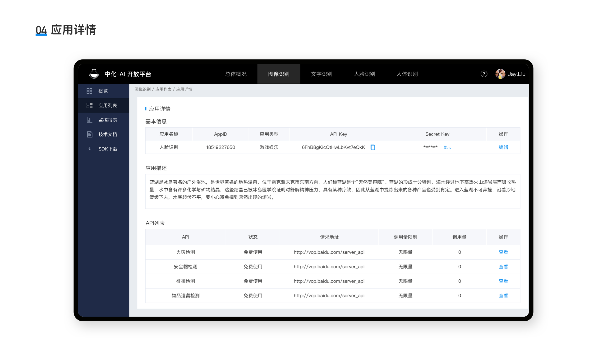This screenshot has width=607, height=364.
Task: Click 应用列表 breadcrumb link
Action: 163,89
